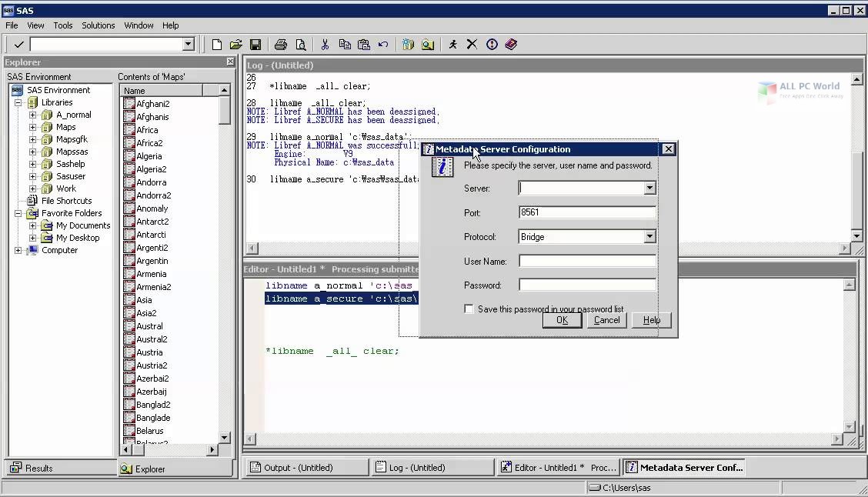
Task: Close the Explorer panel
Action: tap(230, 62)
